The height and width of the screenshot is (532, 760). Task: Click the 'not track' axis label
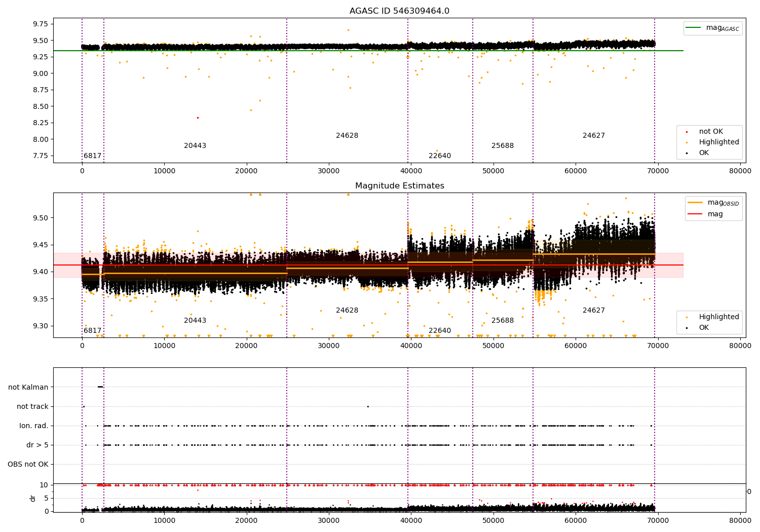(x=32, y=406)
